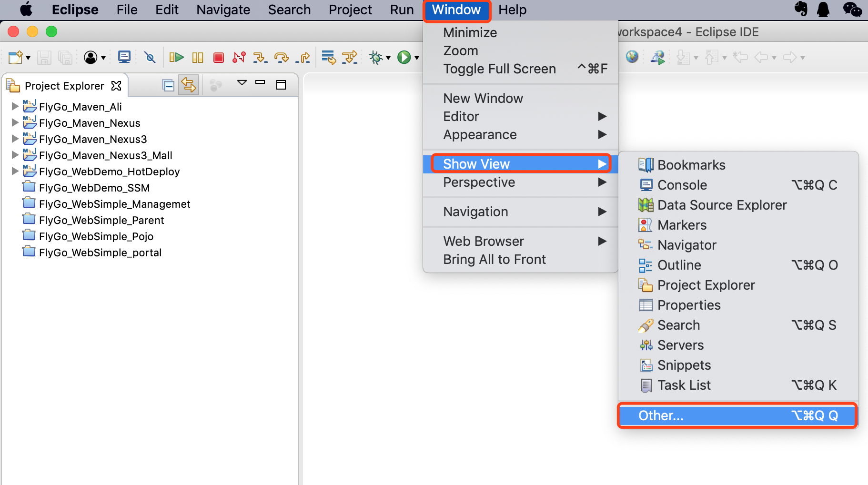Open a Terminal via monitor icon
Image resolution: width=868 pixels, height=485 pixels.
click(124, 57)
